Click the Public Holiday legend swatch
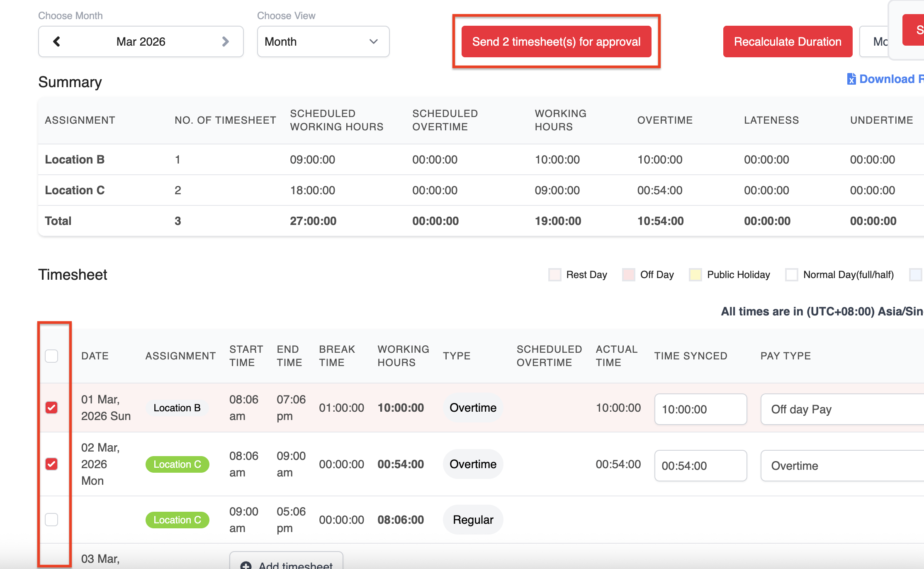Image resolution: width=924 pixels, height=569 pixels. pos(695,275)
